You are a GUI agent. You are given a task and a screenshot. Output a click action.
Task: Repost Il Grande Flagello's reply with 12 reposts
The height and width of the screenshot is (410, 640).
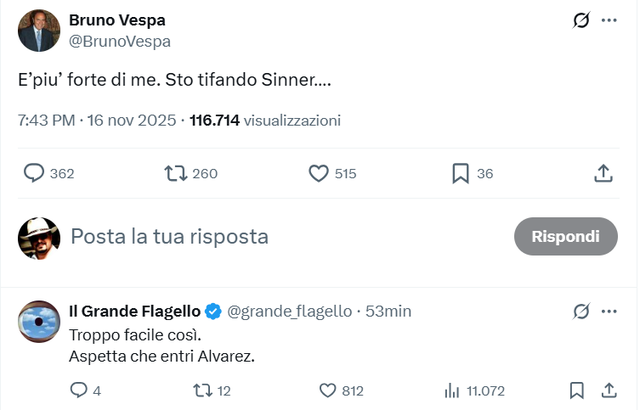(197, 391)
